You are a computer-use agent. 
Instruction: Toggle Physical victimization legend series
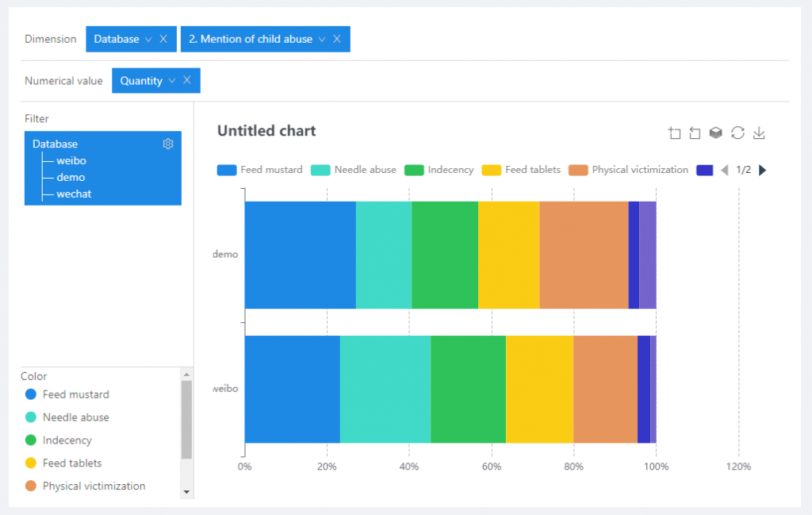(630, 170)
